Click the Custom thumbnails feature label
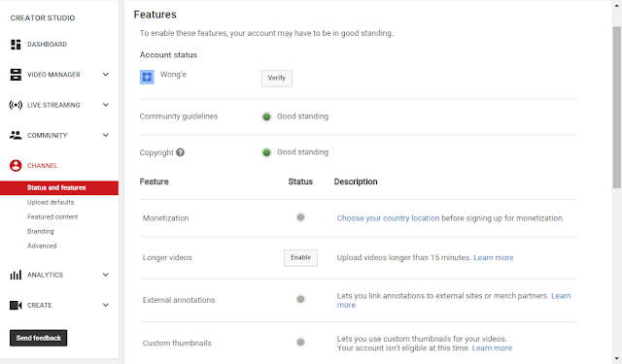622x364 pixels. tap(177, 343)
